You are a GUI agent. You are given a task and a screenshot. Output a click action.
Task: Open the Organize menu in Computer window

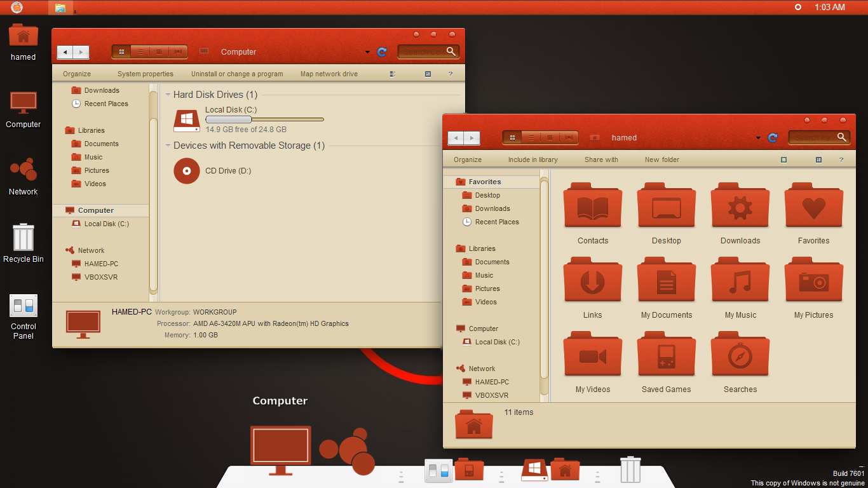point(77,74)
